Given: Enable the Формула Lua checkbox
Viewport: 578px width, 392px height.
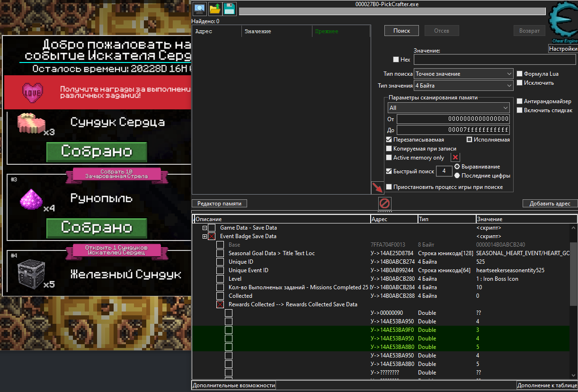Looking at the screenshot, I should click(x=519, y=74).
